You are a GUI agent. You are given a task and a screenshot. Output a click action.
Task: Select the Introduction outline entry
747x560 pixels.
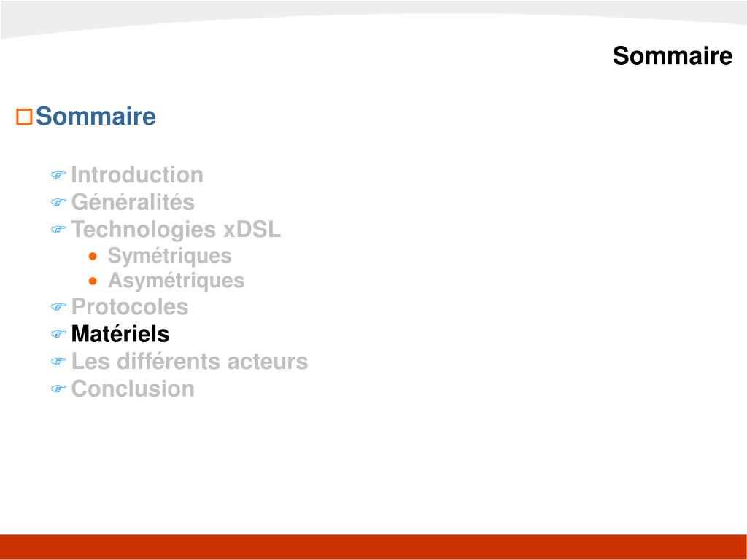[137, 174]
